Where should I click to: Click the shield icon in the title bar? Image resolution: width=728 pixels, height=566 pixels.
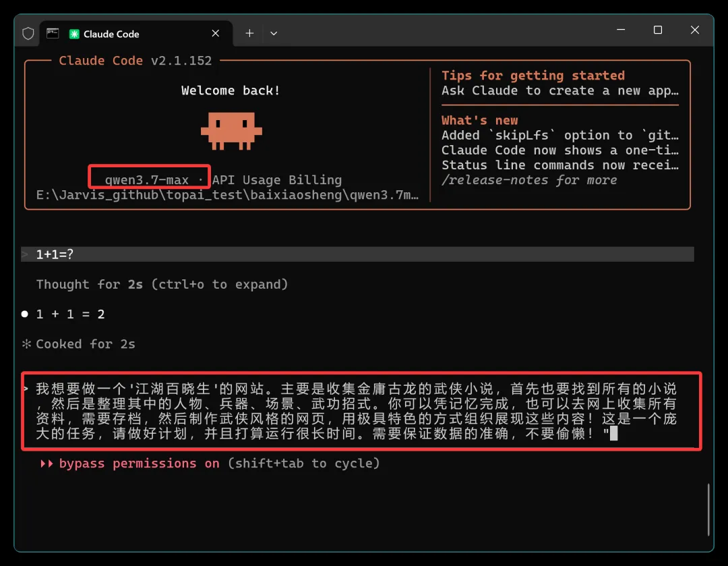[x=28, y=34]
